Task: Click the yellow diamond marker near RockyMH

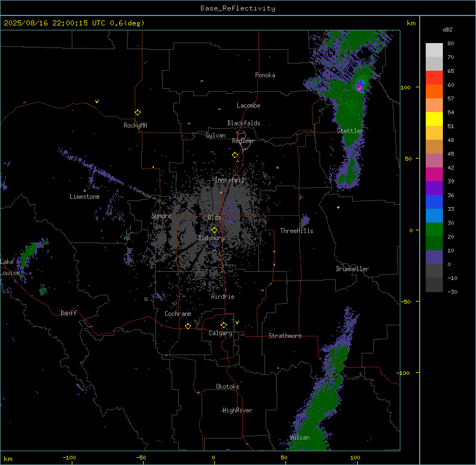Action: [x=138, y=113]
